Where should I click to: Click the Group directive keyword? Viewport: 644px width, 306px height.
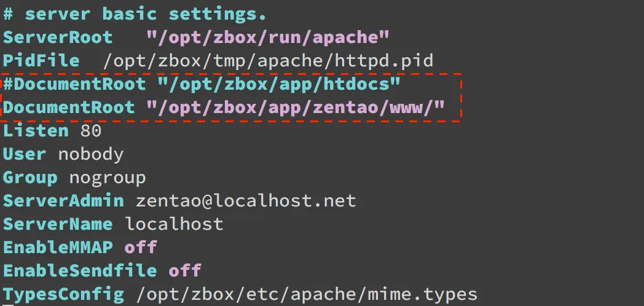(x=30, y=178)
